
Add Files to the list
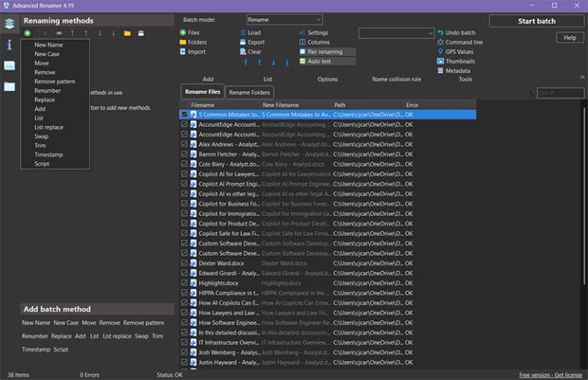pyautogui.click(x=190, y=33)
